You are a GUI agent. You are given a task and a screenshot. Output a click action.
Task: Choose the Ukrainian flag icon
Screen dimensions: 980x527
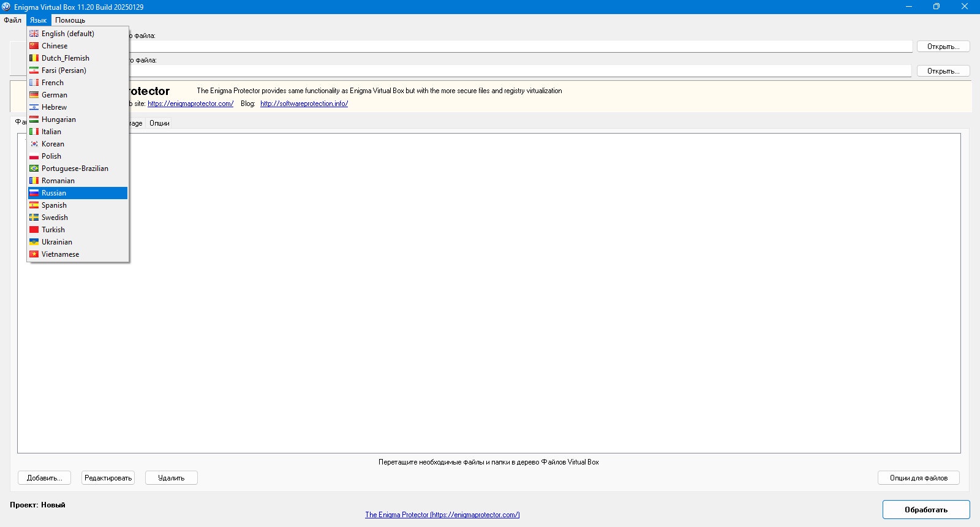[34, 242]
